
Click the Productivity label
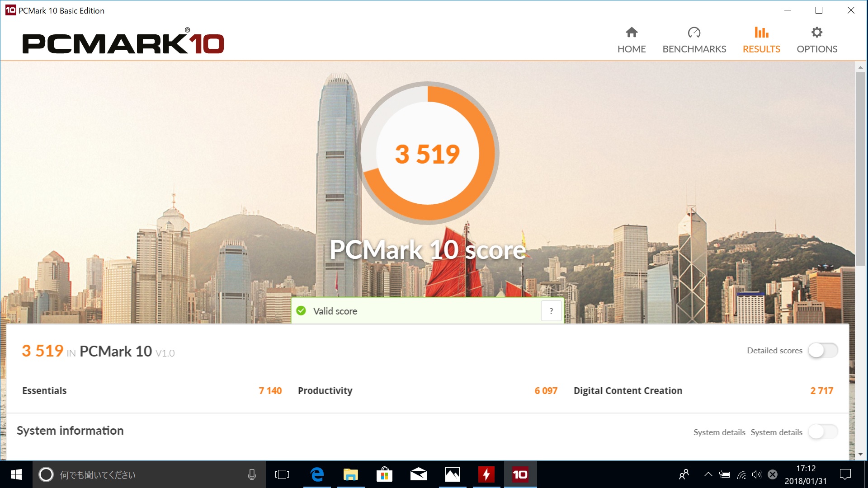pos(325,390)
